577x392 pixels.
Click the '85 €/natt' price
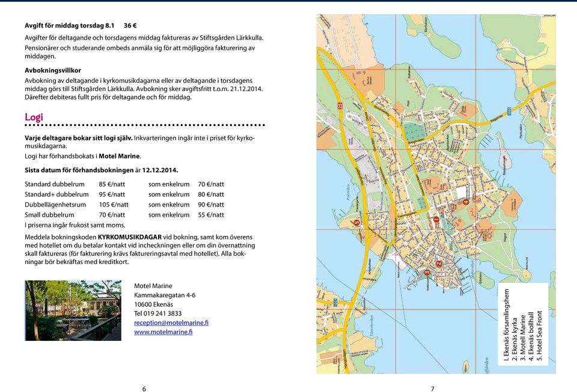112,184
